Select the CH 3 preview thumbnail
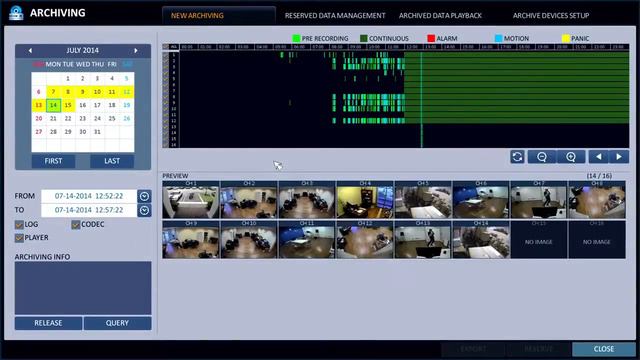The width and height of the screenshot is (640, 360). coord(307,200)
